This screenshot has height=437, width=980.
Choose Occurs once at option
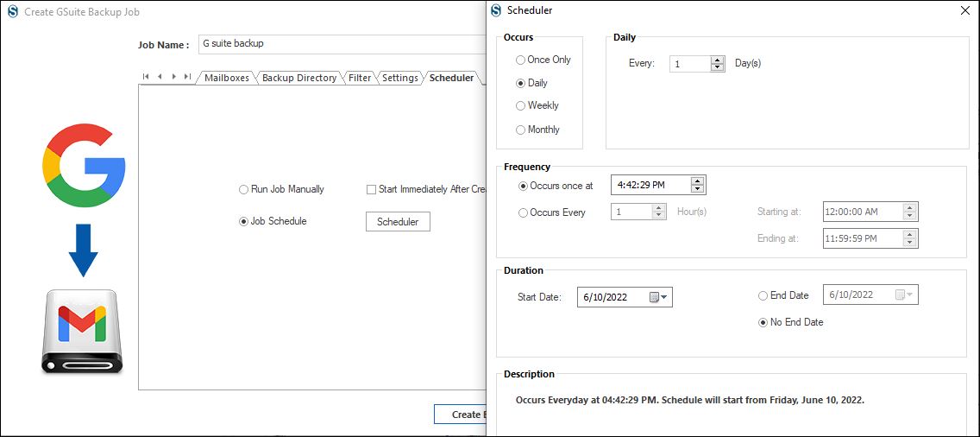(556, 186)
